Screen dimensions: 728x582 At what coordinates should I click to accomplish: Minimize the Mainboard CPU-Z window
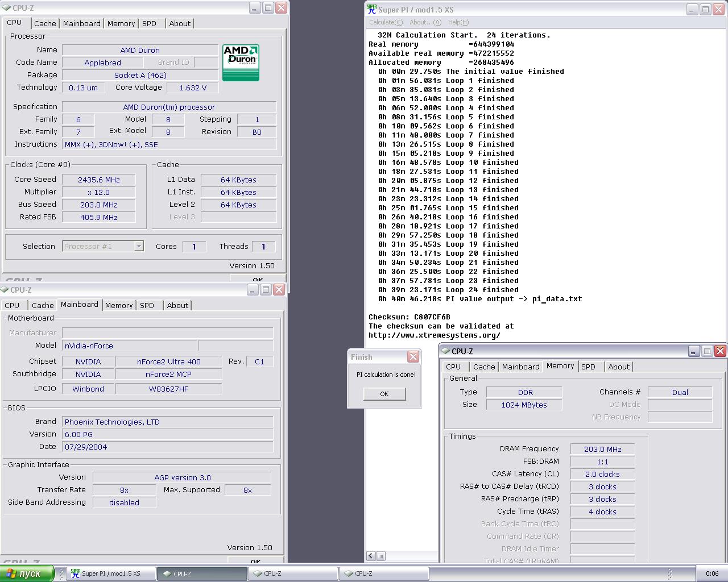(253, 290)
